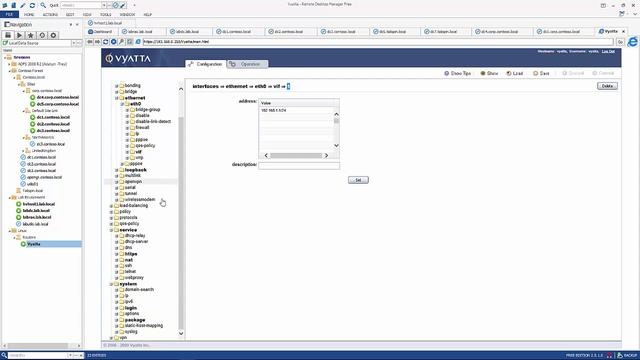Click the address list scroll up arrow
Screen dimensions: 640x360
point(336,114)
